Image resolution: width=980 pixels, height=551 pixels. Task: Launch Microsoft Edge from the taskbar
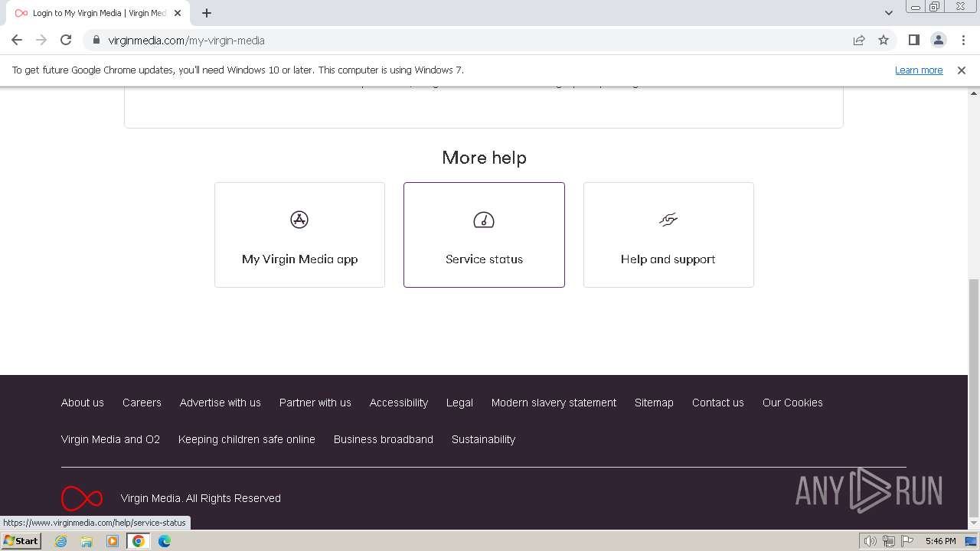[165, 541]
